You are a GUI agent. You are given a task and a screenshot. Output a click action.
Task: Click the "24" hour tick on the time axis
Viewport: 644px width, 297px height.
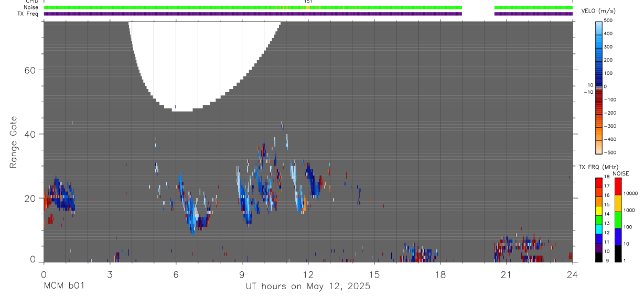tap(572, 274)
